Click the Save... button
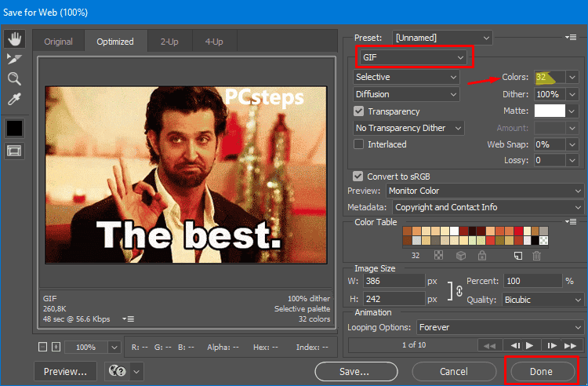Viewport: 588px width, 386px height. click(x=356, y=372)
